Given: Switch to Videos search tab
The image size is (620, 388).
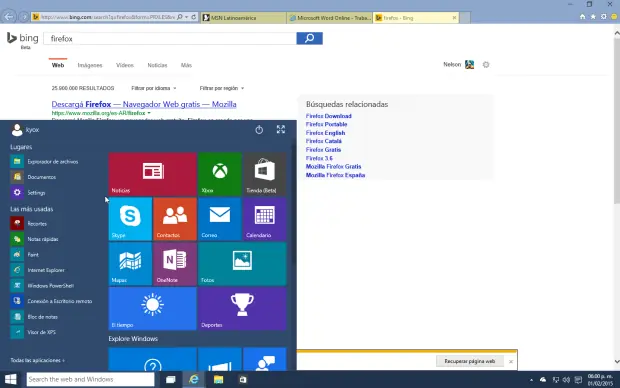Looking at the screenshot, I should pyautogui.click(x=125, y=65).
